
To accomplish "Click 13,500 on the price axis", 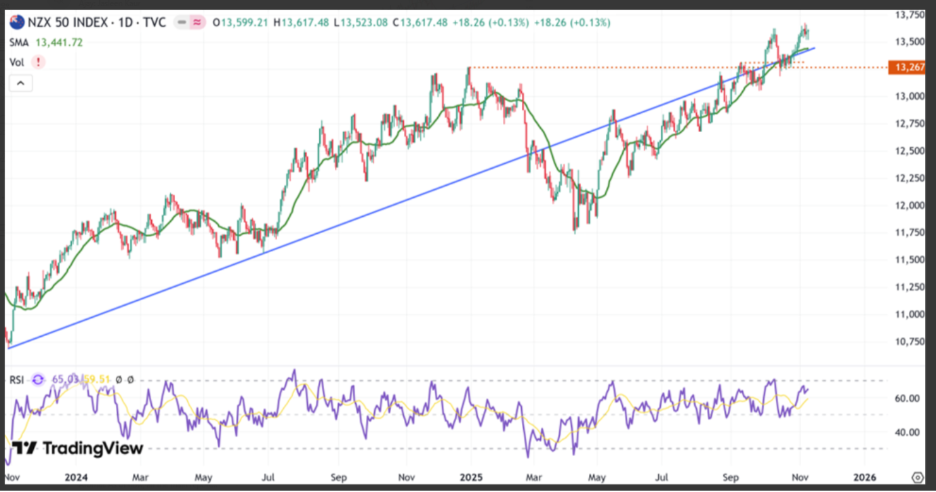I will click(910, 42).
